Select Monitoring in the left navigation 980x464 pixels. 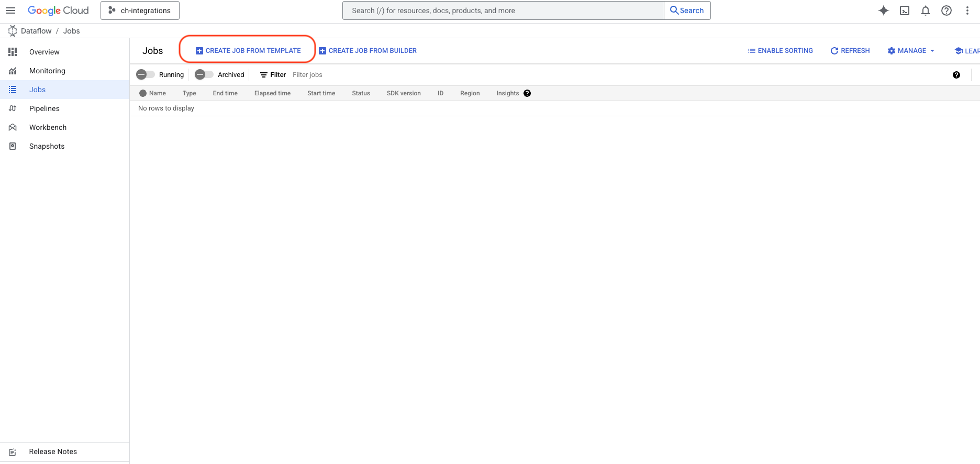pyautogui.click(x=47, y=71)
